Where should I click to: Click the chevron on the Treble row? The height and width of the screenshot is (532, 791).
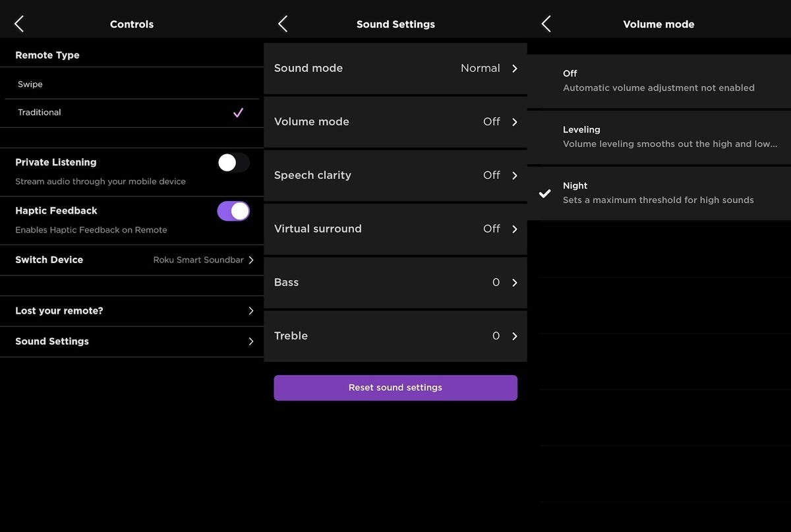pos(515,336)
